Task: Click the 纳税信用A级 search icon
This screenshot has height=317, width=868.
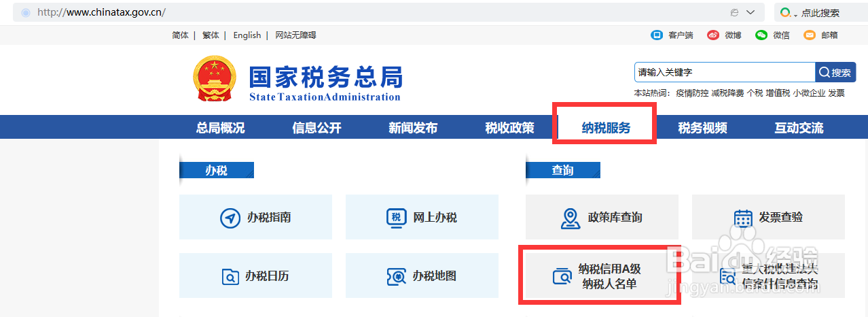Action: [x=562, y=277]
